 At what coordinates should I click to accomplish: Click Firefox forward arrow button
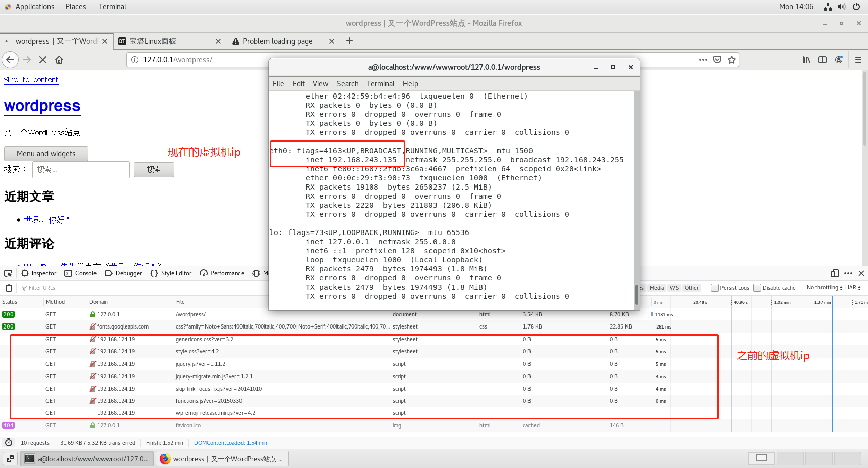27,60
